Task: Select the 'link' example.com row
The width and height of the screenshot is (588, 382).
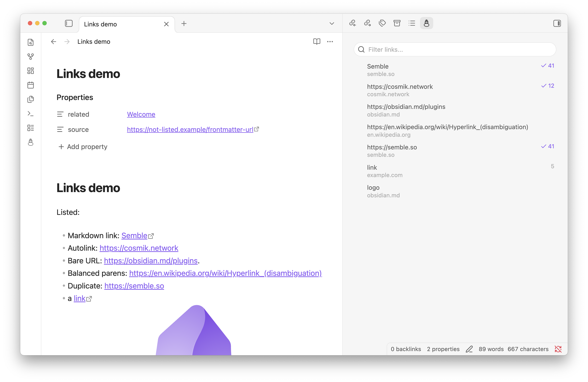Action: pyautogui.click(x=455, y=171)
